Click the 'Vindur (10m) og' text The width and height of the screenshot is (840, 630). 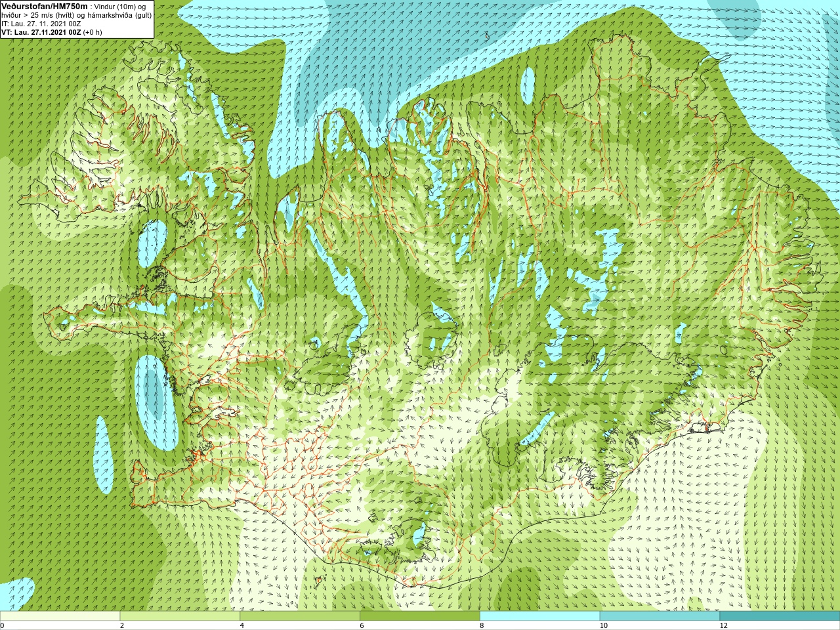pyautogui.click(x=120, y=7)
